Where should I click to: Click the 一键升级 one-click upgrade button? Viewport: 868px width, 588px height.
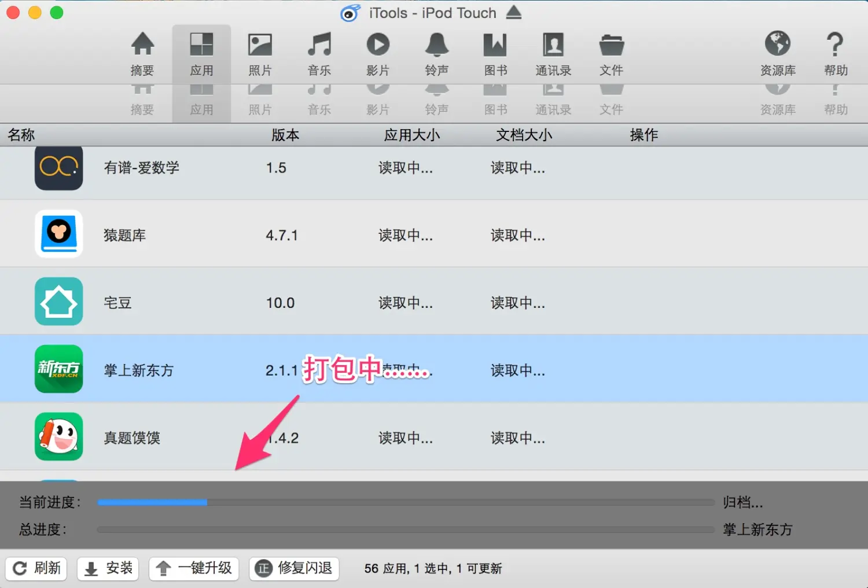coord(194,568)
